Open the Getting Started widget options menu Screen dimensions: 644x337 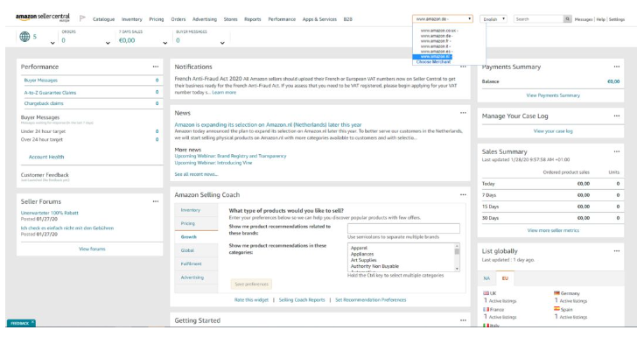463,320
